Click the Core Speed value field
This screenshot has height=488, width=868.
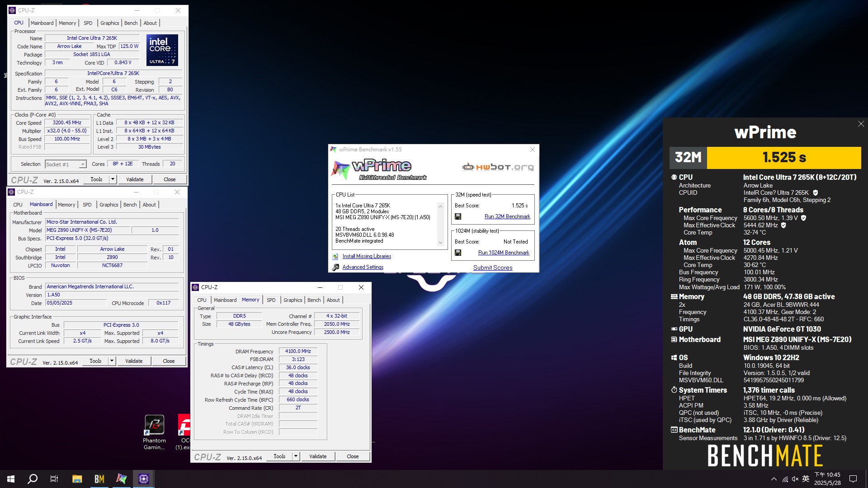click(67, 122)
